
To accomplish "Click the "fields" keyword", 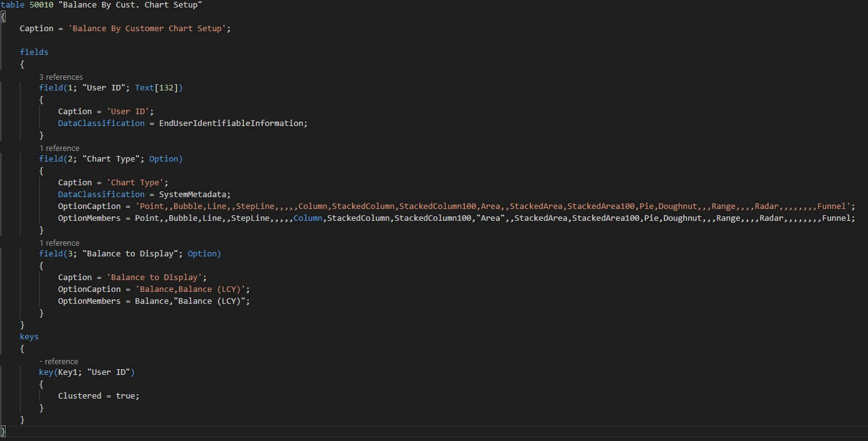I will click(x=34, y=52).
